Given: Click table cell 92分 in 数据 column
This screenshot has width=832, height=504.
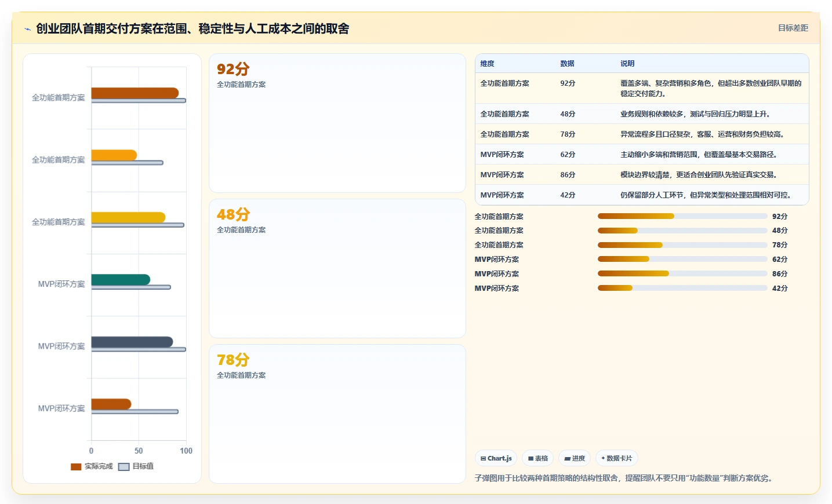Looking at the screenshot, I should (x=568, y=83).
